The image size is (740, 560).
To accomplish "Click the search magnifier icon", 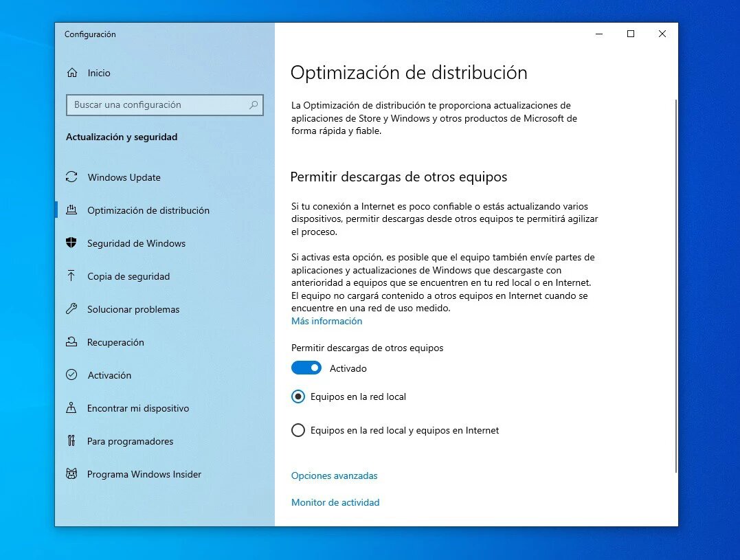I will (x=254, y=105).
